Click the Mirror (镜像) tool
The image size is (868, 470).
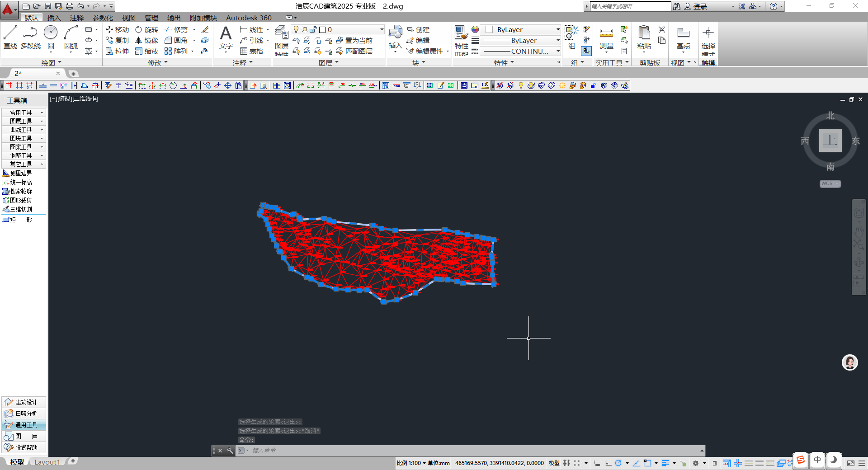tap(146, 40)
